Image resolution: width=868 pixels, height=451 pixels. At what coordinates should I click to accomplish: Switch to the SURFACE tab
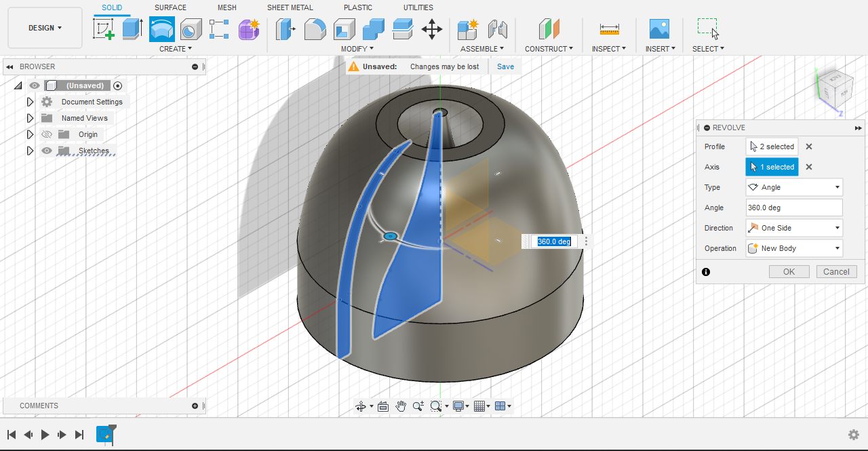pyautogui.click(x=170, y=7)
